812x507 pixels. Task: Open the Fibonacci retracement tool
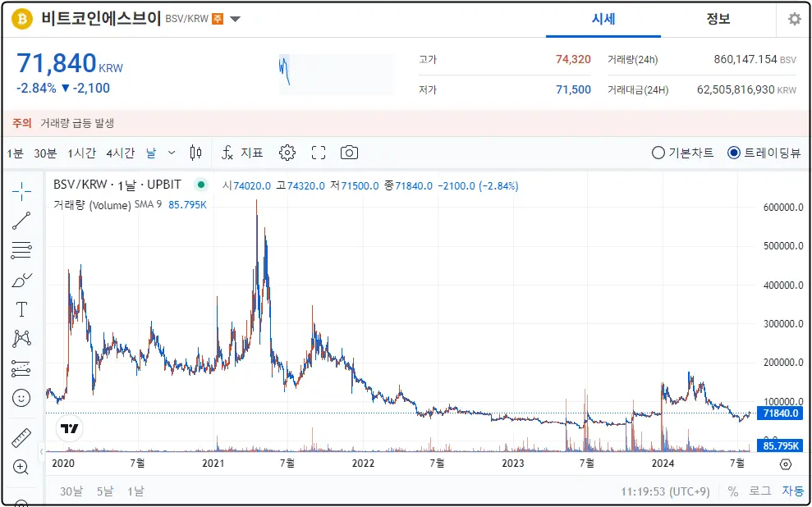pyautogui.click(x=21, y=250)
